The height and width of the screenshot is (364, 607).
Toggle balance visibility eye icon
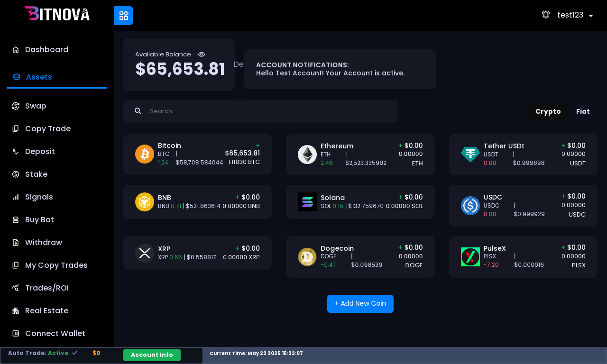tap(202, 55)
